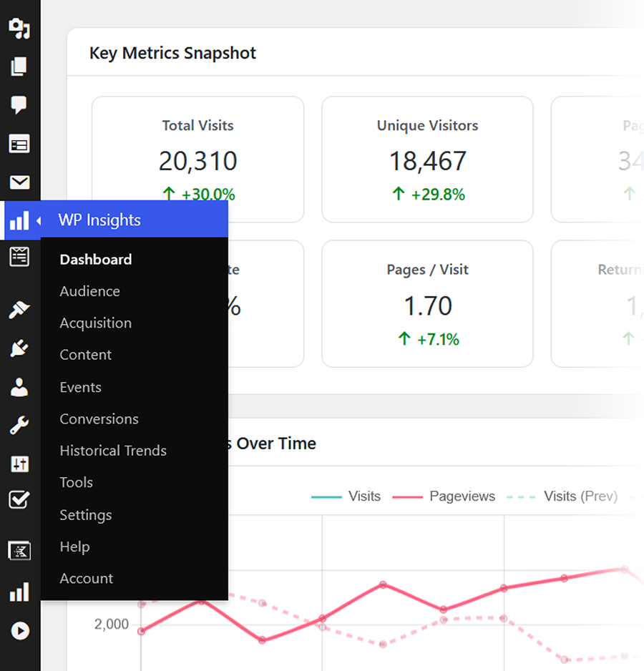The height and width of the screenshot is (671, 644).
Task: Open the Settings sliders icon
Action: tap(19, 464)
